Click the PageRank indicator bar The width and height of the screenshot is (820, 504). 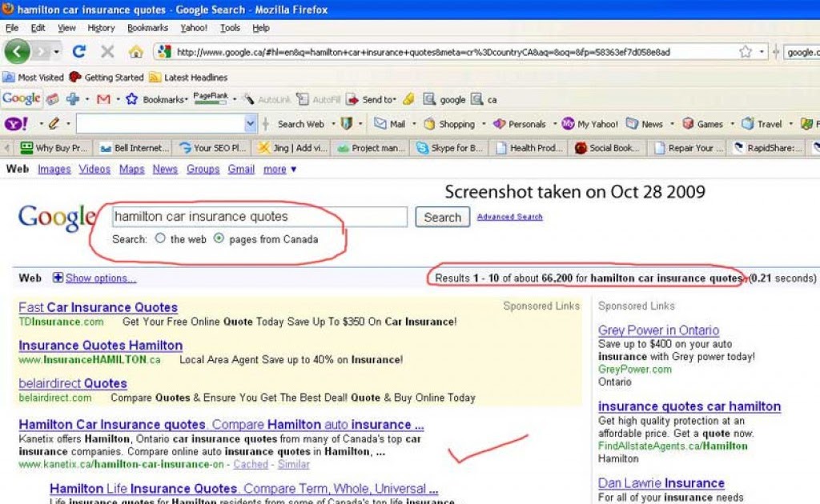(x=211, y=98)
